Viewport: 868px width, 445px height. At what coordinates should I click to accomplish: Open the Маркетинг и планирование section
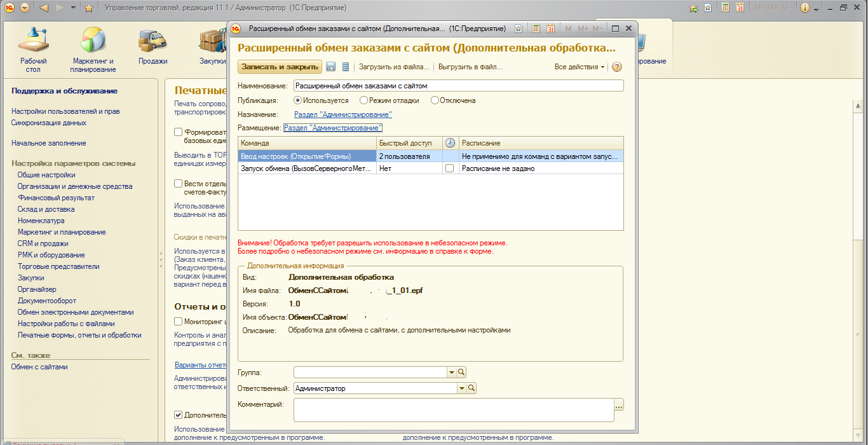[92, 50]
